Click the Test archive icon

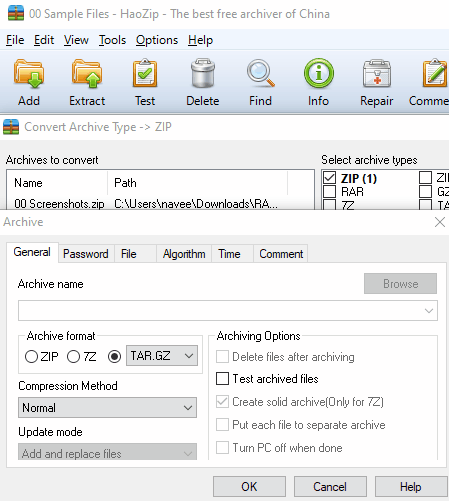145,73
